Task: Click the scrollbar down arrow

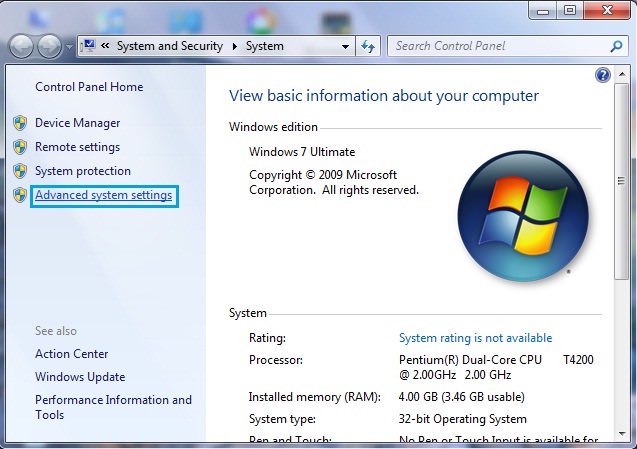Action: pos(622,434)
